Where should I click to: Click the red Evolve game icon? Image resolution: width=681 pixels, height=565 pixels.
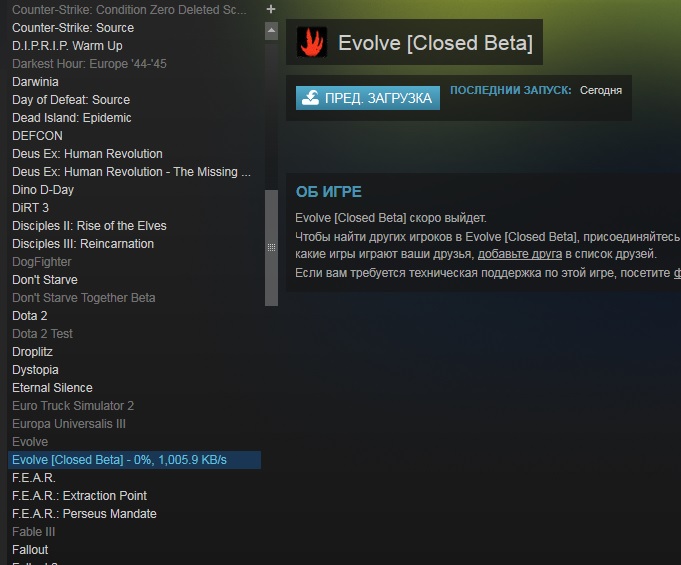[312, 42]
